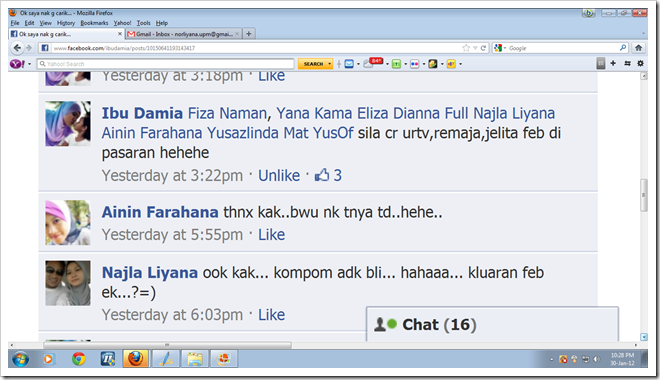Open Google Chrome from the taskbar
This screenshot has width=660, height=380.
click(x=78, y=359)
